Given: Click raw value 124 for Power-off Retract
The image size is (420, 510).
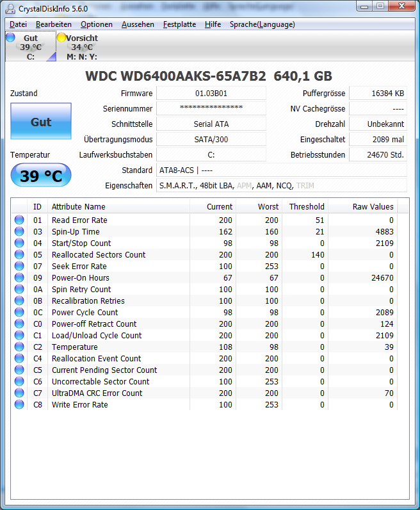Looking at the screenshot, I should point(387,324).
